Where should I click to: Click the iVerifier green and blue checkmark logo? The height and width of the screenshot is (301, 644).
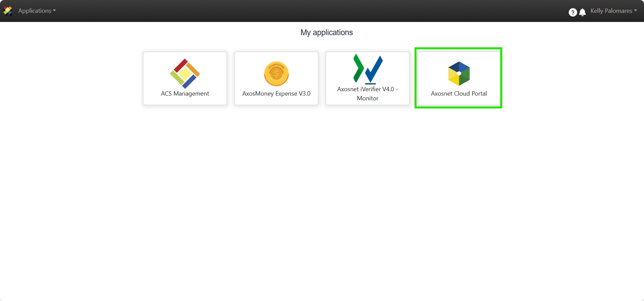point(368,69)
